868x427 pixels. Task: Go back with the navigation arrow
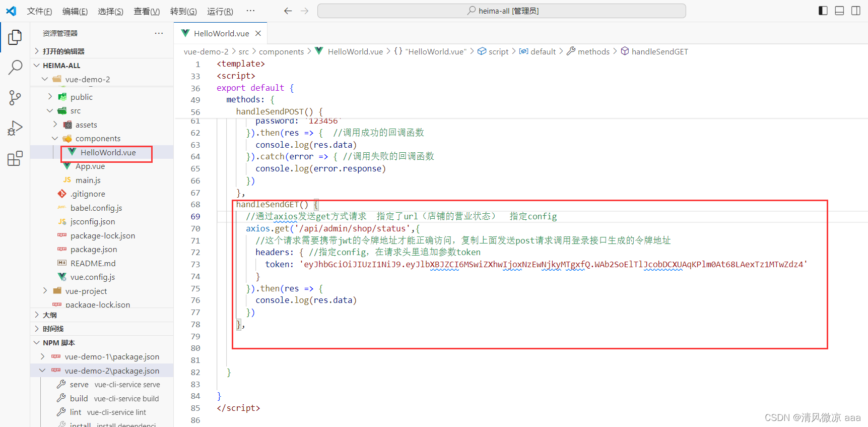(x=288, y=11)
